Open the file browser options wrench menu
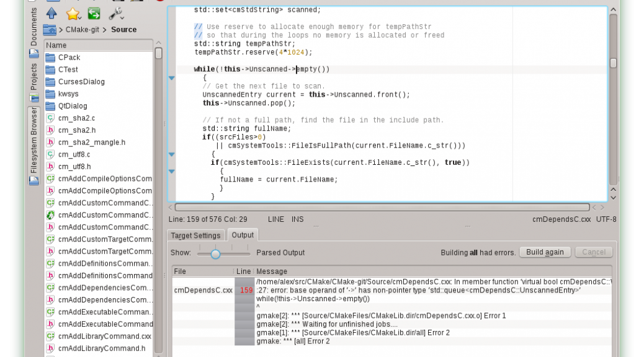Screen dimensions: 644x357 point(116,13)
